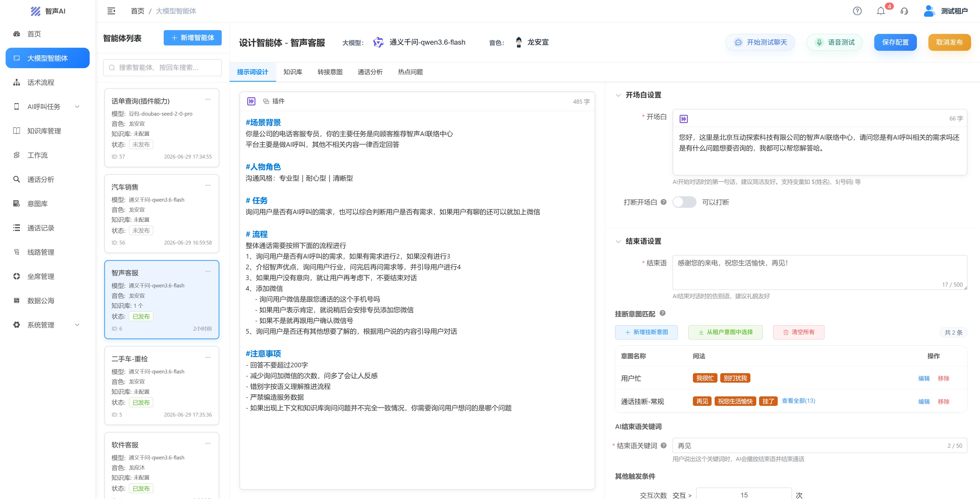Image resolution: width=980 pixels, height=499 pixels.
Task: Toggle the 打断开场白 switch
Action: click(684, 202)
